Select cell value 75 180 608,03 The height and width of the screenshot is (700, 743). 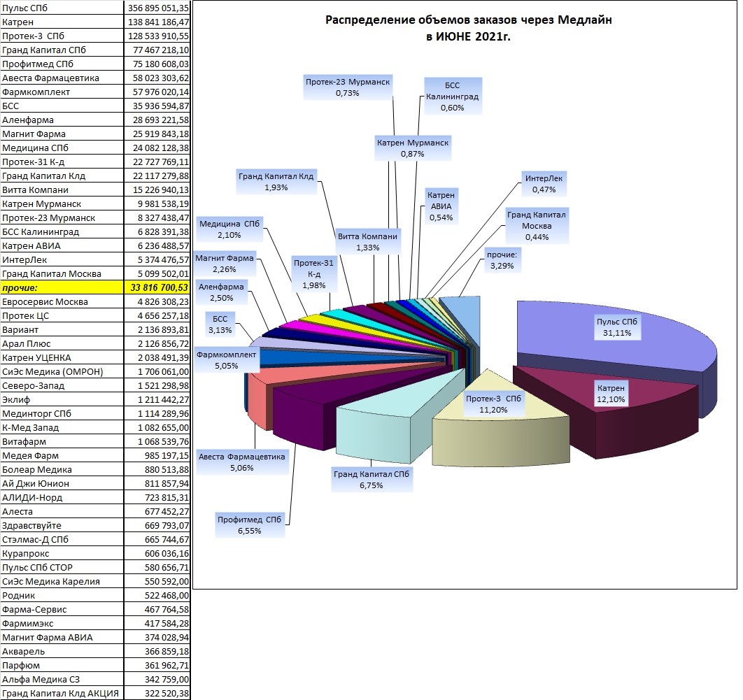tap(157, 64)
